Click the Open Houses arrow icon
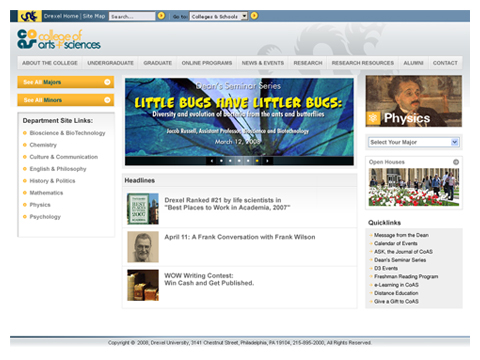480x360 pixels. tap(456, 162)
